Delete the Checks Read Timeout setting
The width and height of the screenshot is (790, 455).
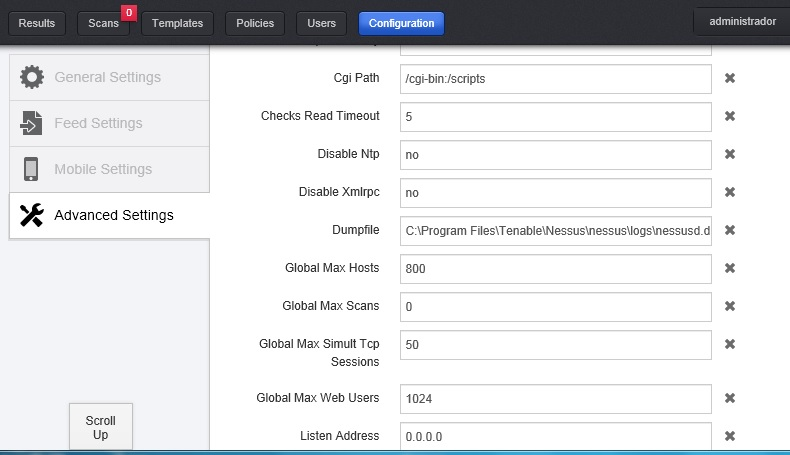pyautogui.click(x=730, y=116)
